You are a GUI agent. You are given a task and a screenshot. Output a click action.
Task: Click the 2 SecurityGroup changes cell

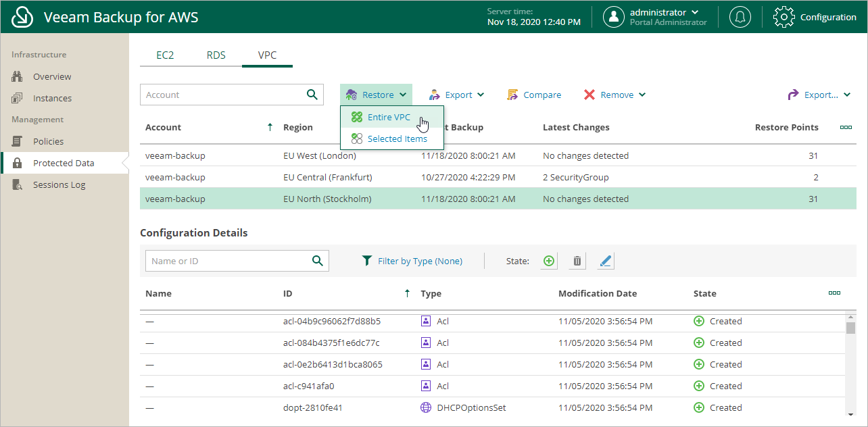(576, 177)
